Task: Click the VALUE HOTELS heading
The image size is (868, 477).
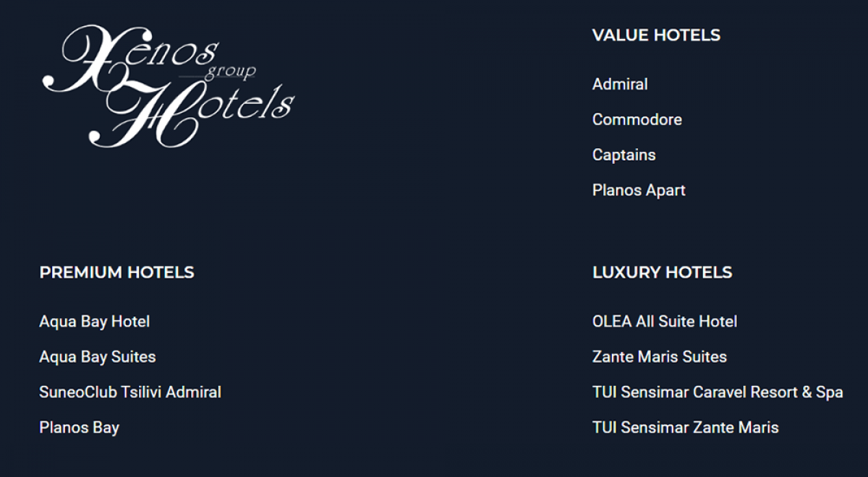Action: 656,35
